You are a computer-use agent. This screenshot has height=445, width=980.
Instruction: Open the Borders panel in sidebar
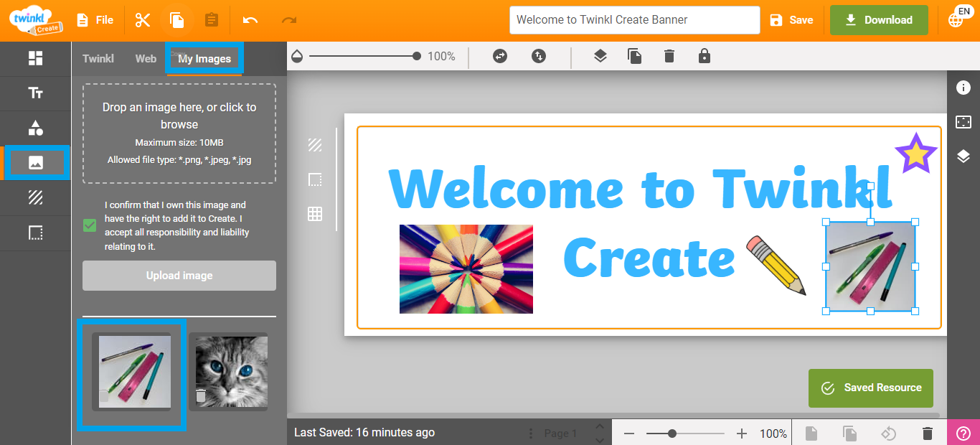click(x=35, y=233)
